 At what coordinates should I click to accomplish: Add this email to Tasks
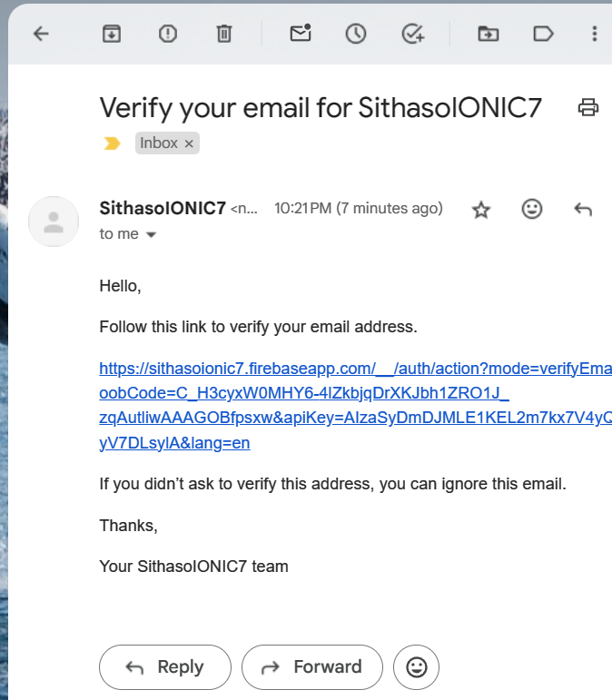413,34
